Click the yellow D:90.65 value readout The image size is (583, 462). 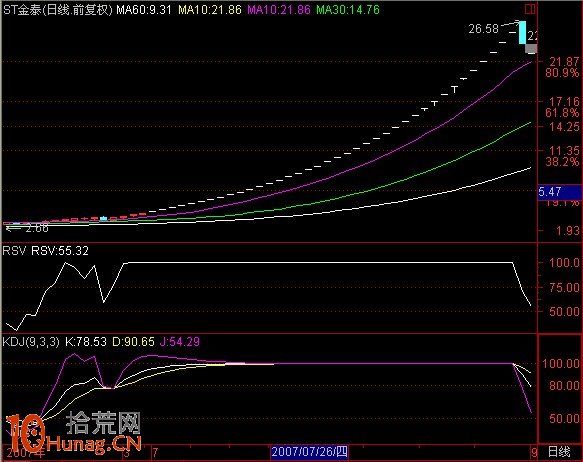point(133,342)
